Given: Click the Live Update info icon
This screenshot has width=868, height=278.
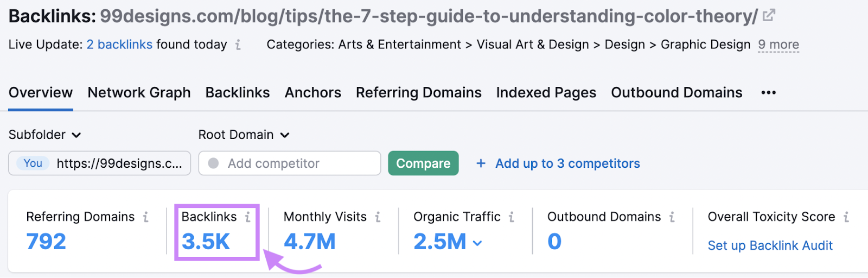Looking at the screenshot, I should coord(238,45).
